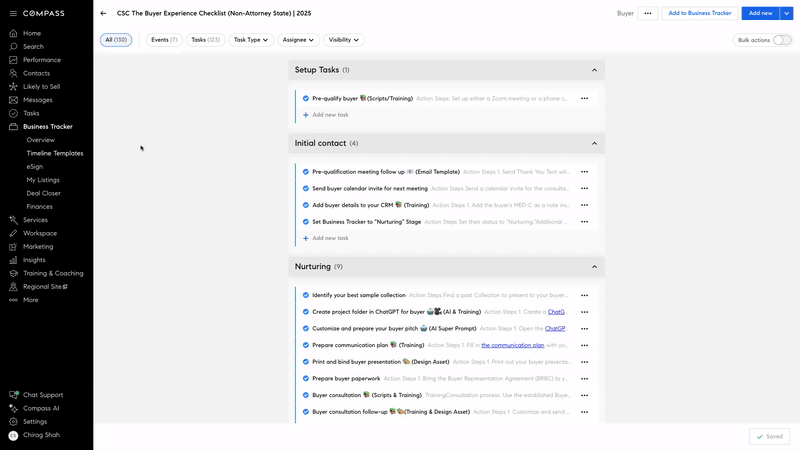Screen dimensions: 800x450
Task: Toggle checkmark for Create project folder in ChatGPT
Action: (x=306, y=312)
